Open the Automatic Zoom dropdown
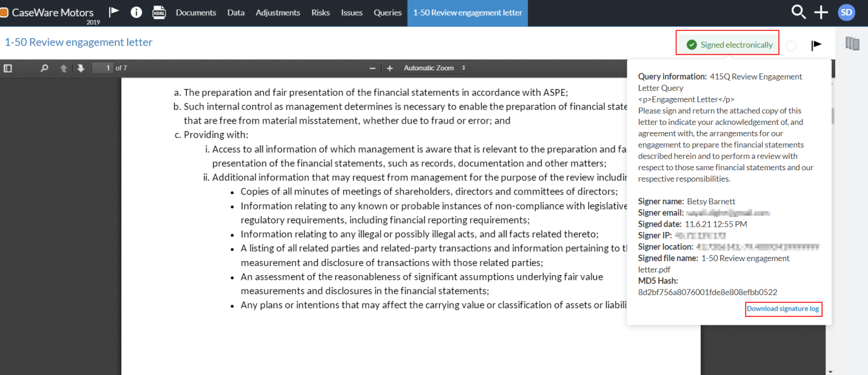 coord(434,68)
